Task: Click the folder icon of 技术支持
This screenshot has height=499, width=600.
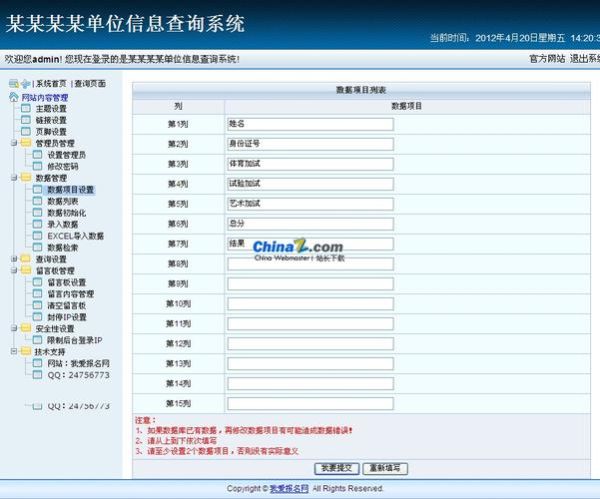Action: click(x=26, y=351)
